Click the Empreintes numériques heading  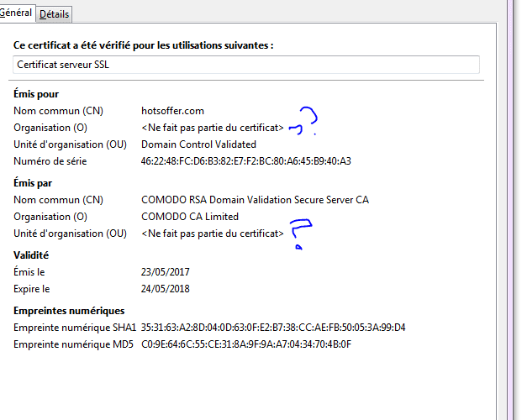69,311
